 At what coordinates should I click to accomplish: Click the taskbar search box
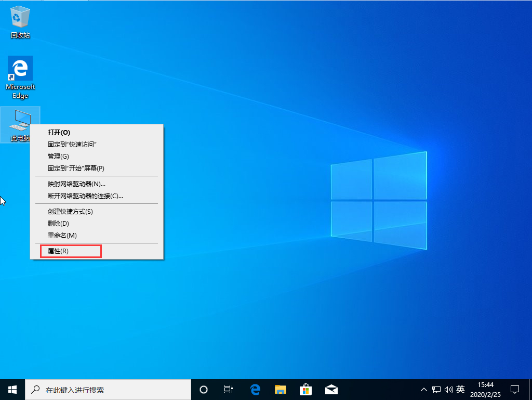click(104, 389)
